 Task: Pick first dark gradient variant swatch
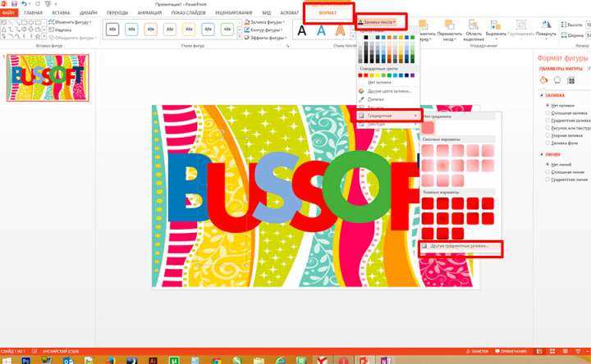point(428,203)
